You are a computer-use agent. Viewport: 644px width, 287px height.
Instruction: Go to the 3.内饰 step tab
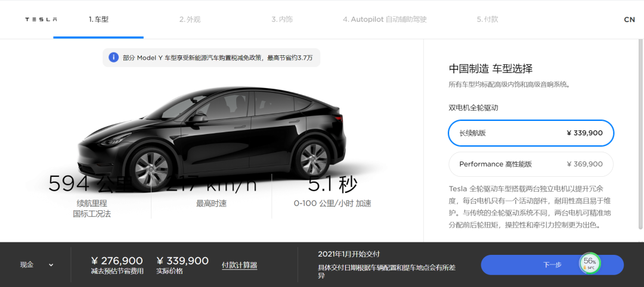(281, 19)
